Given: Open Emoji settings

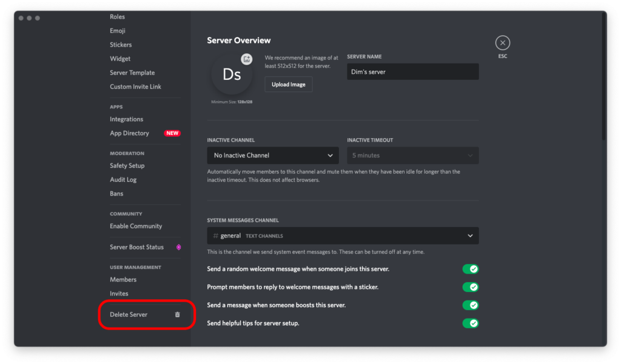Looking at the screenshot, I should (118, 31).
